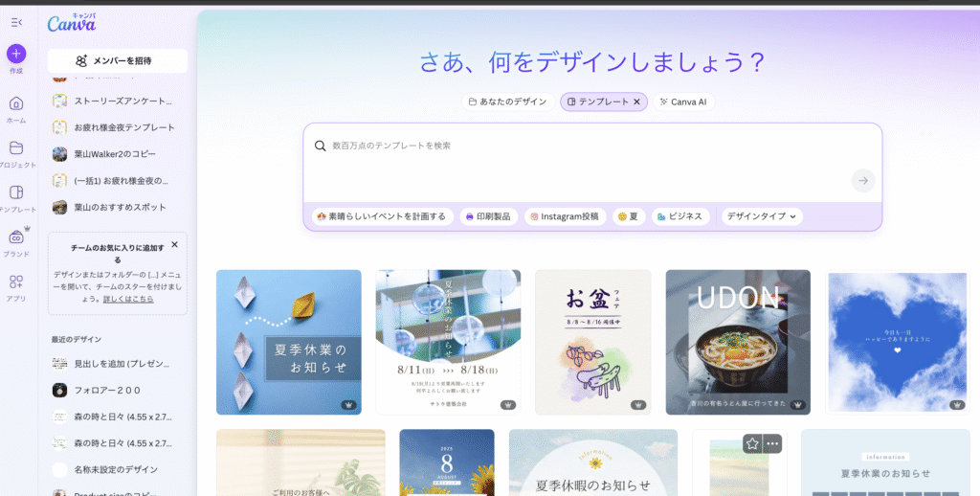The image size is (980, 496).
Task: Open お疲れ様金夜テンプレート in sidebar
Action: click(118, 127)
